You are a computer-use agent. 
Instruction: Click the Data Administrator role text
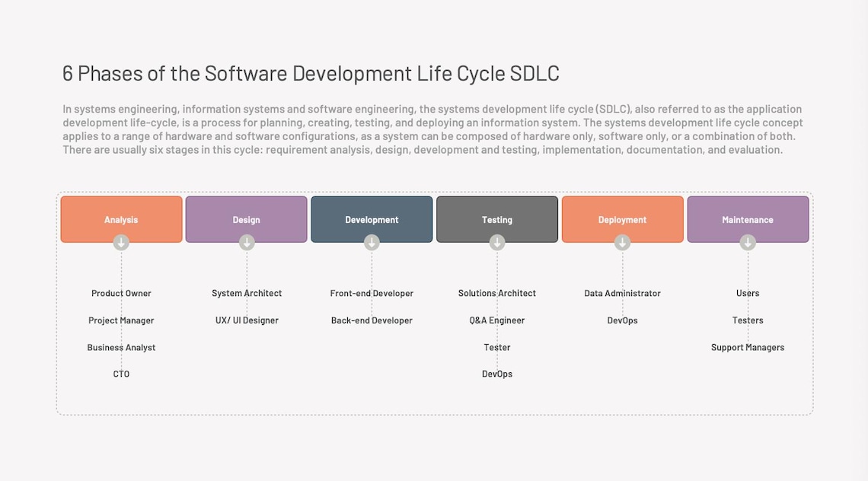(x=622, y=293)
